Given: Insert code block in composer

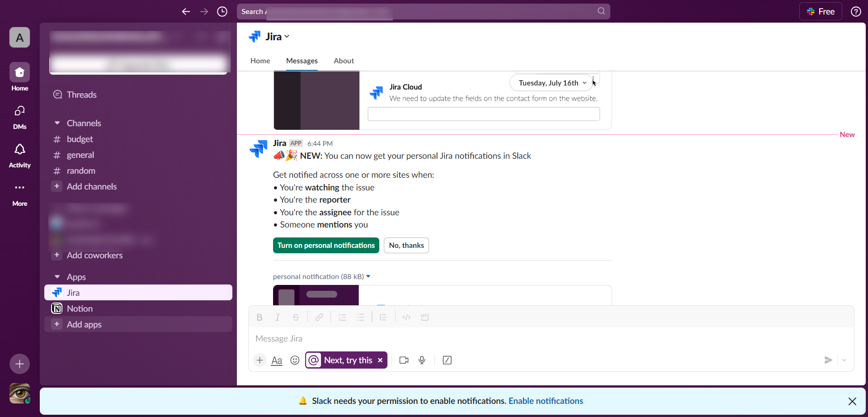Looking at the screenshot, I should 425,317.
